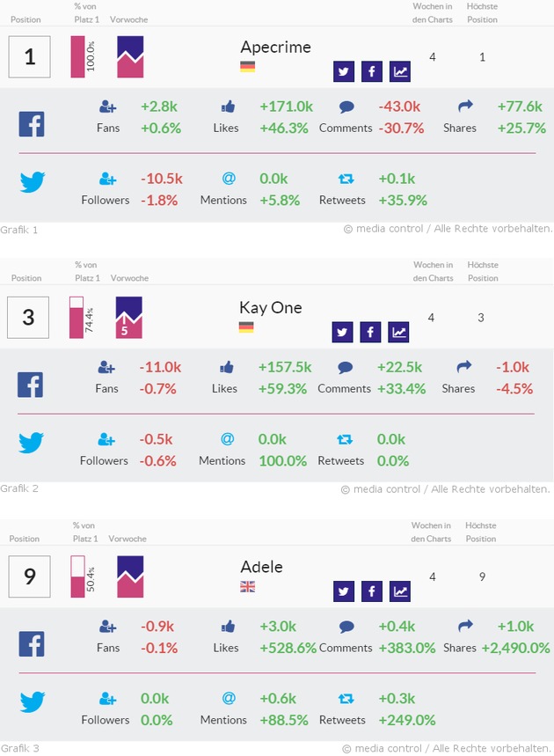554x756 pixels.
Task: Click the large Facebook logo in Apecrime's stats
Action: coord(32,123)
